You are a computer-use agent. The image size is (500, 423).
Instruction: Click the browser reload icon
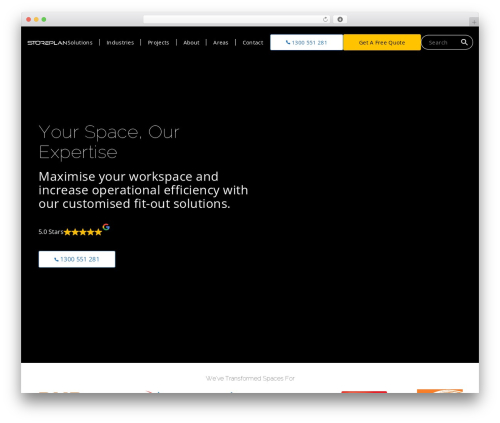[325, 19]
